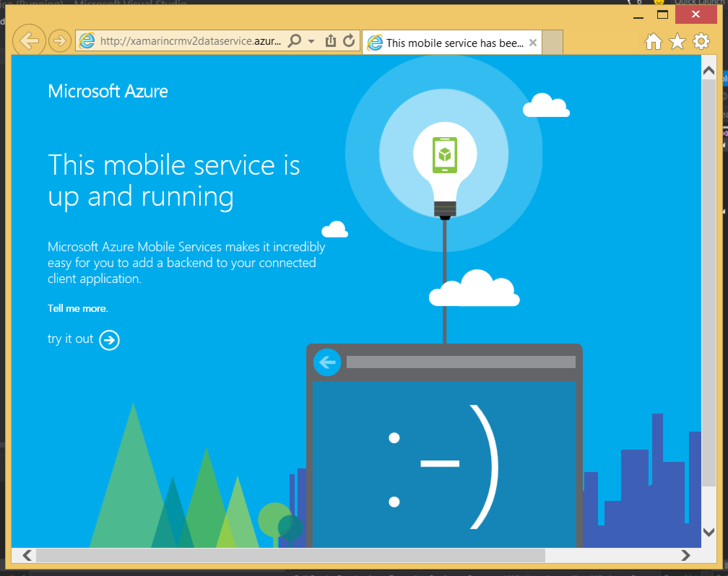Open the Tools gear menu
This screenshot has height=576, width=728.
701,42
